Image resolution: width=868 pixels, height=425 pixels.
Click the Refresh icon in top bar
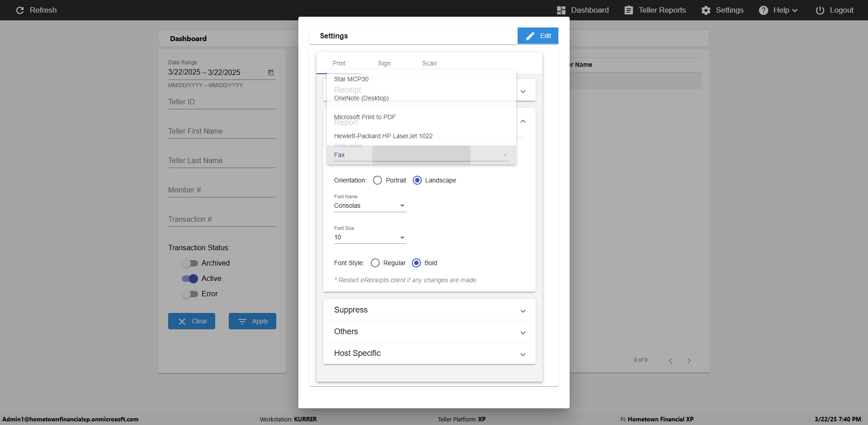[20, 10]
